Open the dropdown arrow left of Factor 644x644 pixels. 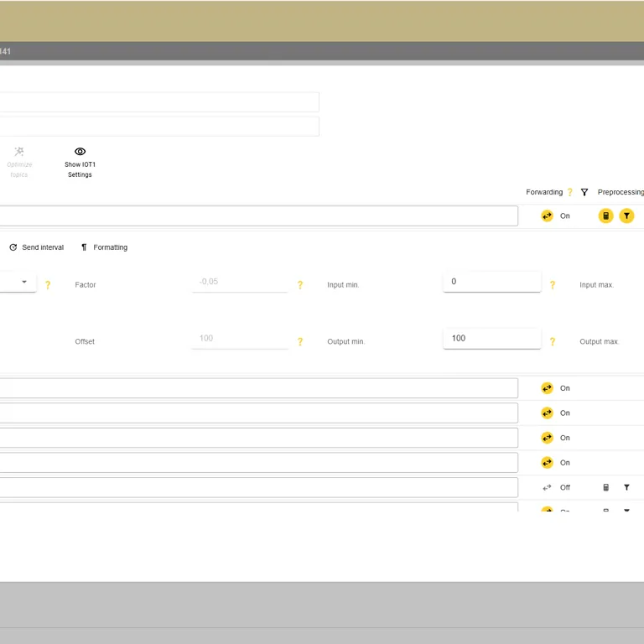pyautogui.click(x=24, y=282)
